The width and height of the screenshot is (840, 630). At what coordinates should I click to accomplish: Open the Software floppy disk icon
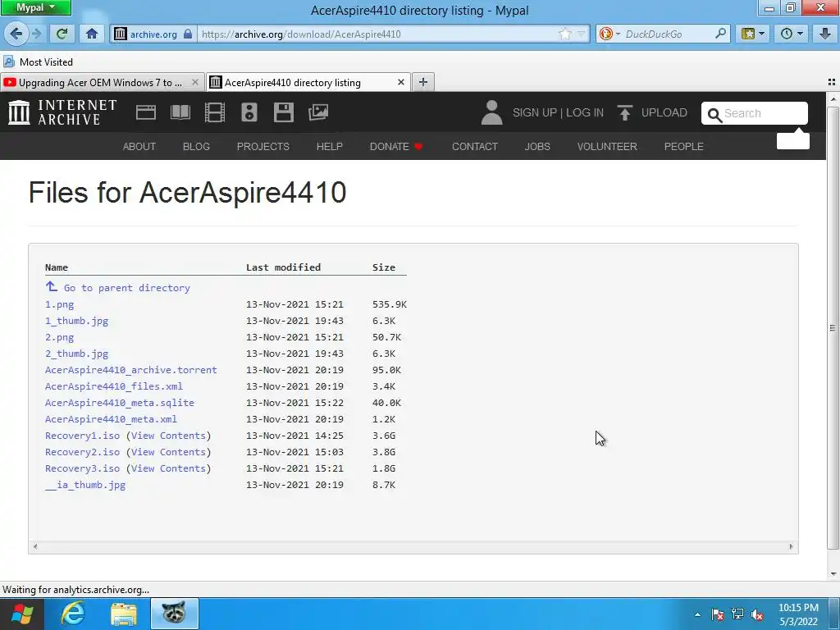pyautogui.click(x=283, y=112)
